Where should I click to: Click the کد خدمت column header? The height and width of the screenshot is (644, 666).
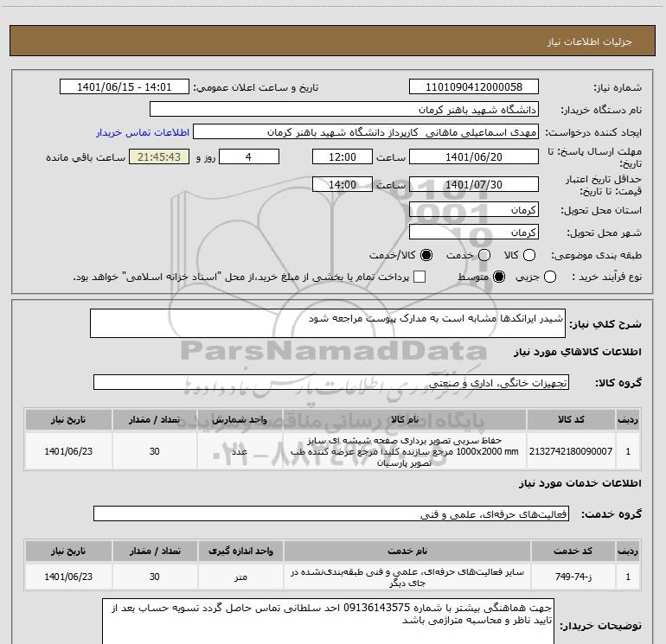click(x=573, y=551)
